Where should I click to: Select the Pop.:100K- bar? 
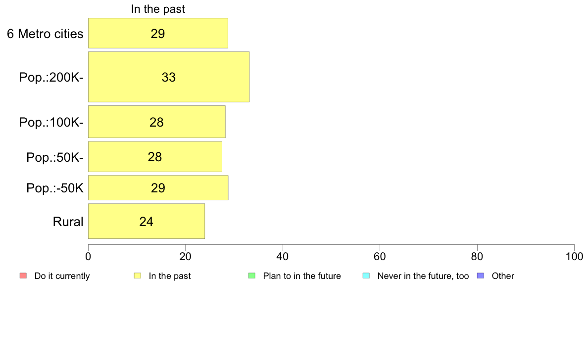(157, 122)
